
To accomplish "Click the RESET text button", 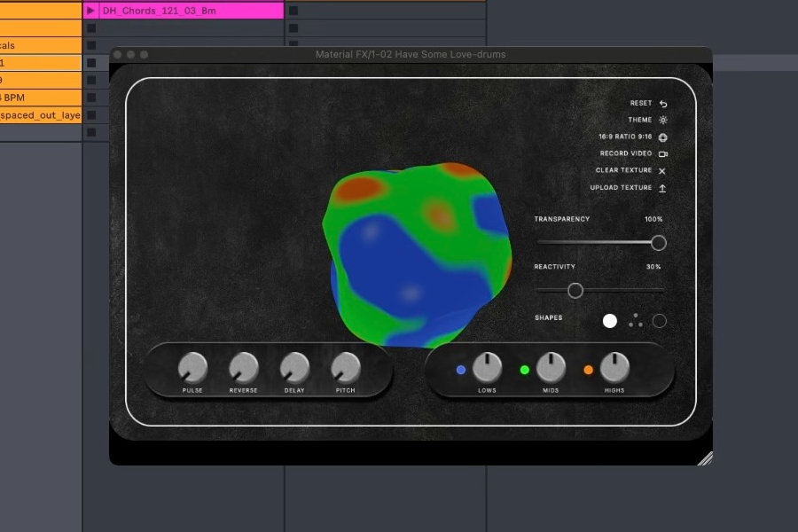I will point(641,103).
